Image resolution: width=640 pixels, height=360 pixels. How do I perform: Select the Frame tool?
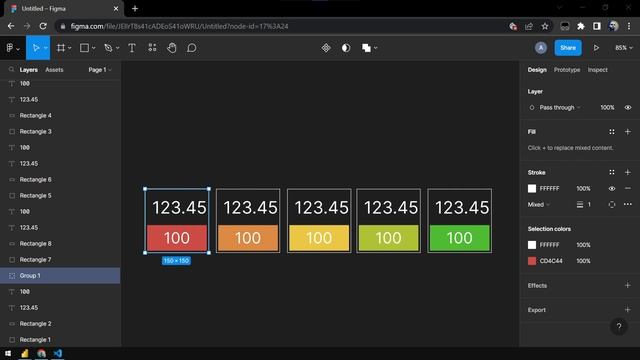coord(61,48)
